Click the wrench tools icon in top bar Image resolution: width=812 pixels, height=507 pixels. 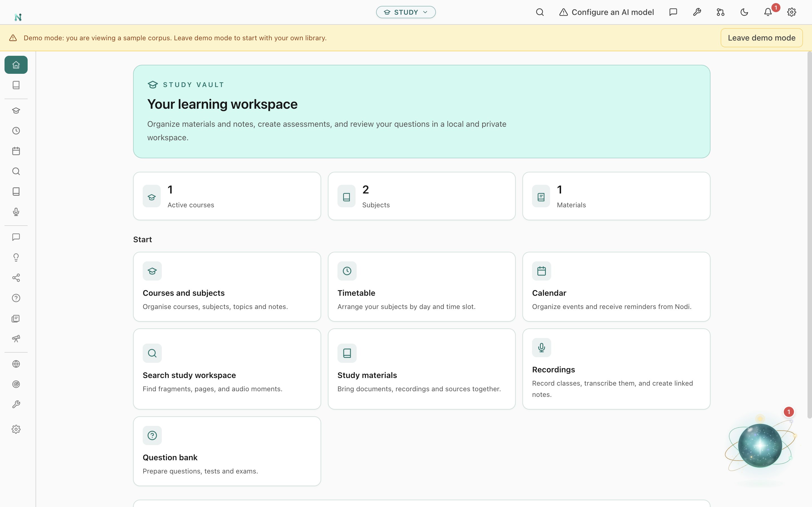[697, 12]
